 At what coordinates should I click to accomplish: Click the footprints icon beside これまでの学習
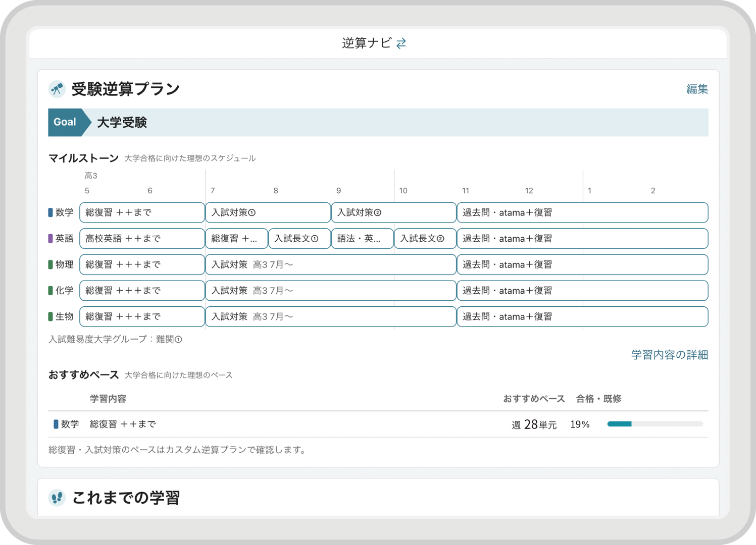[x=57, y=498]
